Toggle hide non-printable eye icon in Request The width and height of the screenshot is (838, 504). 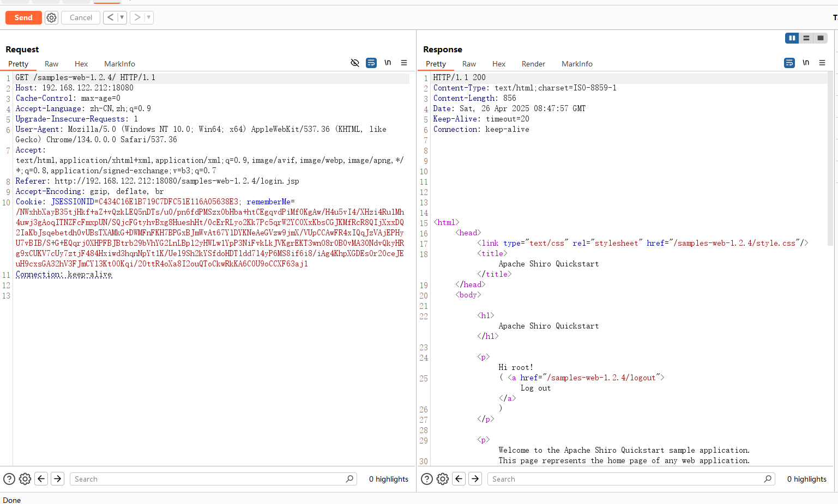355,63
